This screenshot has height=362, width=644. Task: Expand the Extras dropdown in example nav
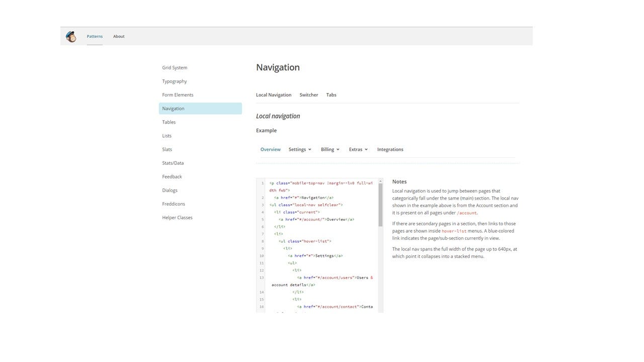357,149
